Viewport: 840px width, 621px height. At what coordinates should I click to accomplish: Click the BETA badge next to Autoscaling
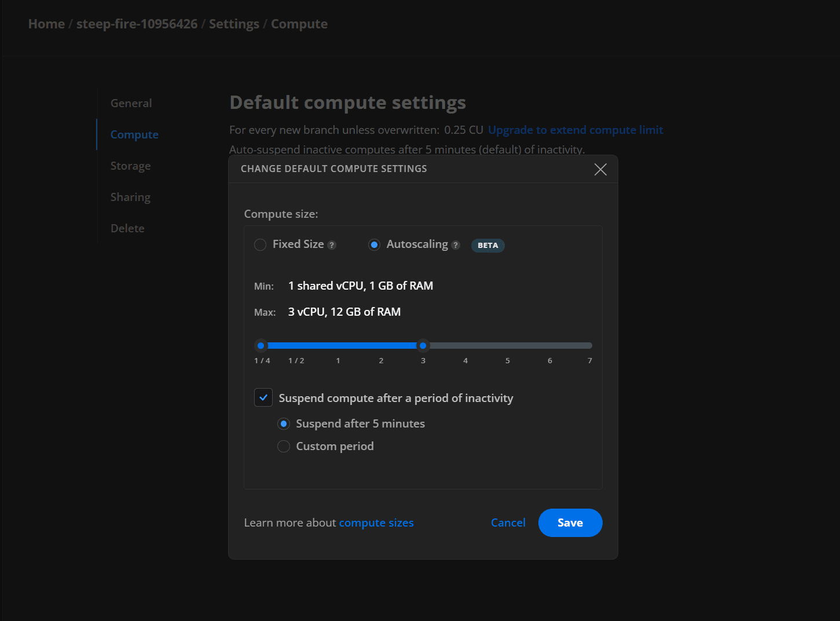(487, 246)
